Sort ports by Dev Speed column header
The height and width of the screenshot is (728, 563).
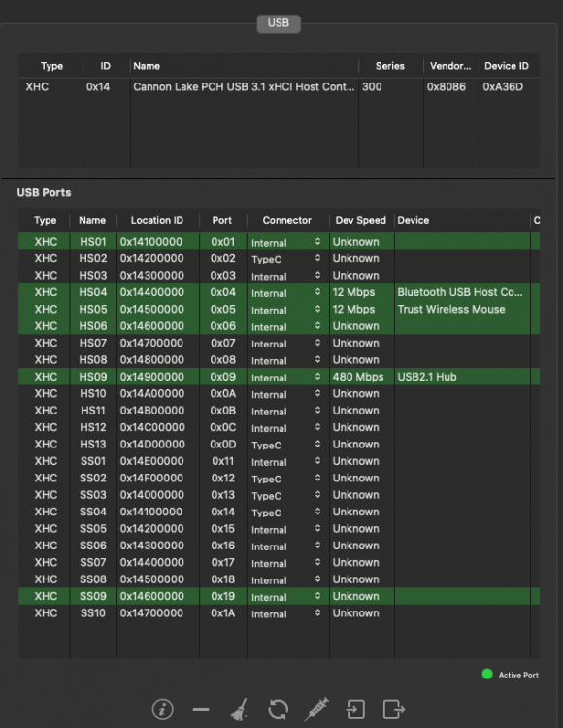361,220
